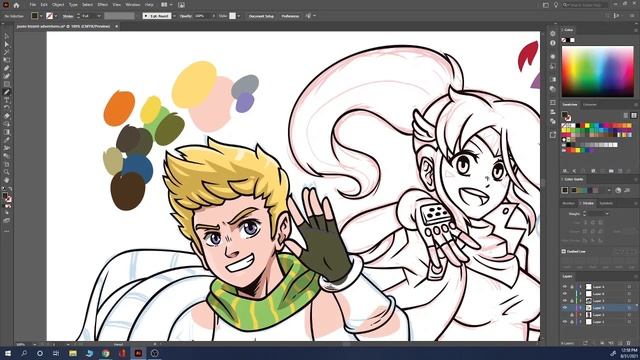
Task: Click the Stroke panel tab
Action: 588,203
